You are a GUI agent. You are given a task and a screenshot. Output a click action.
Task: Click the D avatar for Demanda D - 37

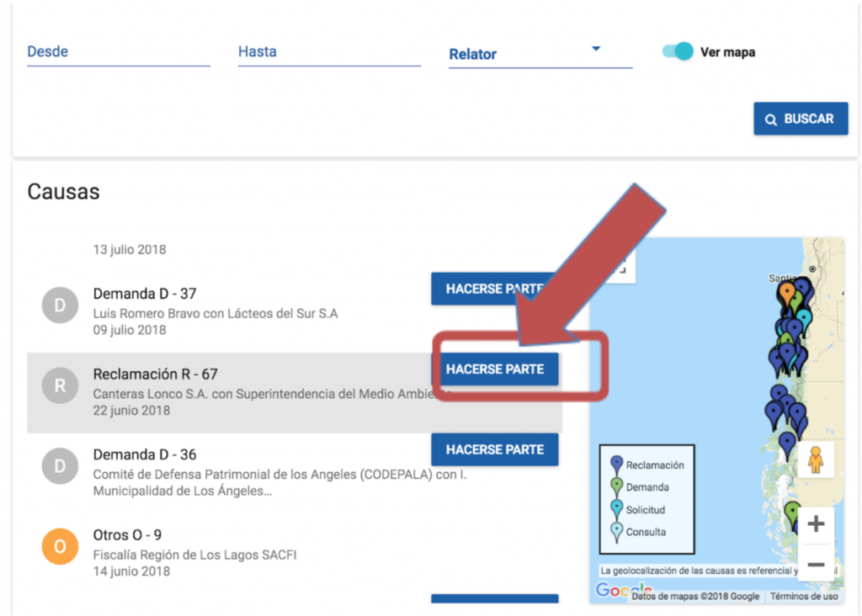(x=60, y=305)
